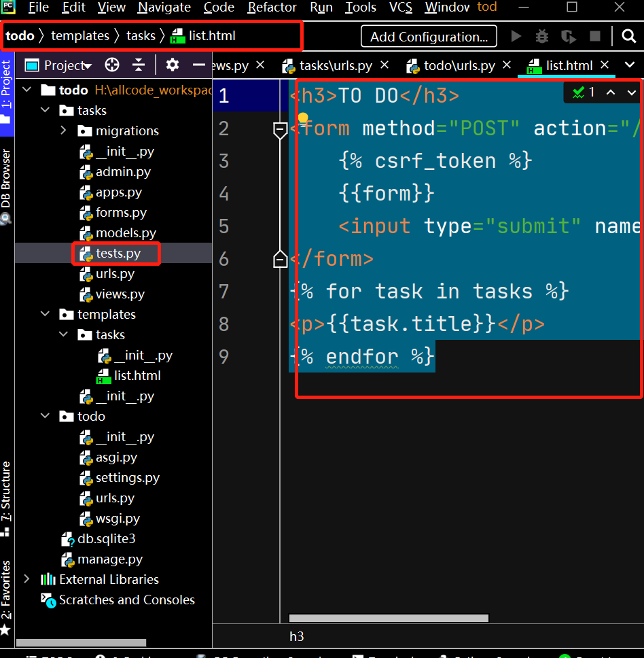Click csrf_token text on line 3
This screenshot has height=658, width=644.
[435, 160]
